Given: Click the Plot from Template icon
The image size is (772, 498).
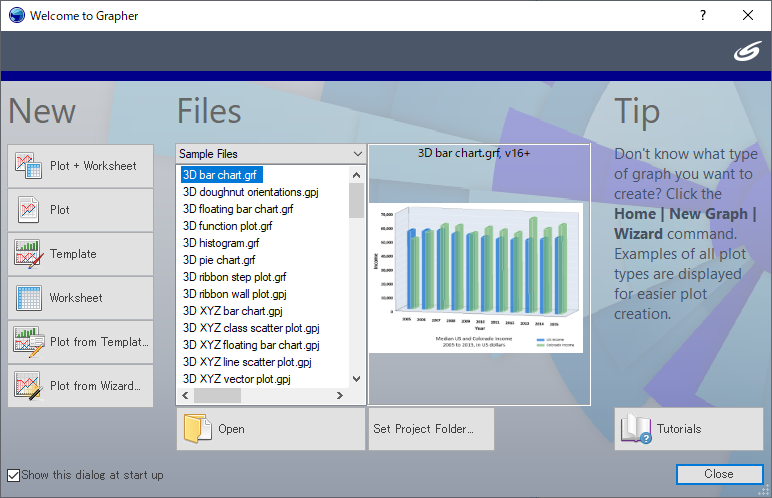Looking at the screenshot, I should point(29,342).
